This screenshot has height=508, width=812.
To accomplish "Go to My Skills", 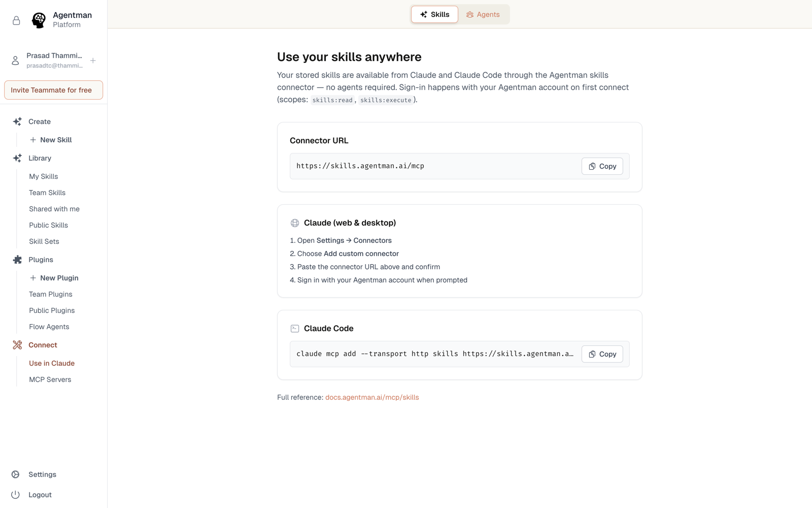I will [x=44, y=176].
